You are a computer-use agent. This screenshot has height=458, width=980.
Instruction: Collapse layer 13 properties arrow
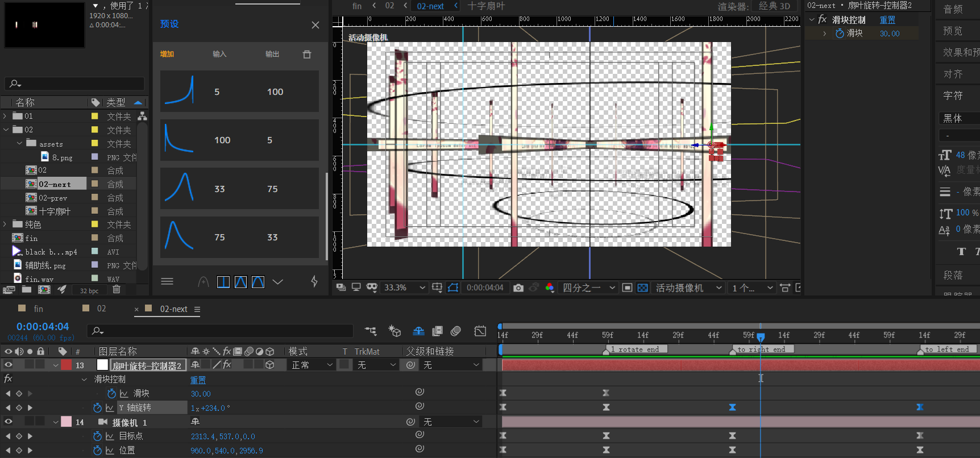tap(56, 365)
